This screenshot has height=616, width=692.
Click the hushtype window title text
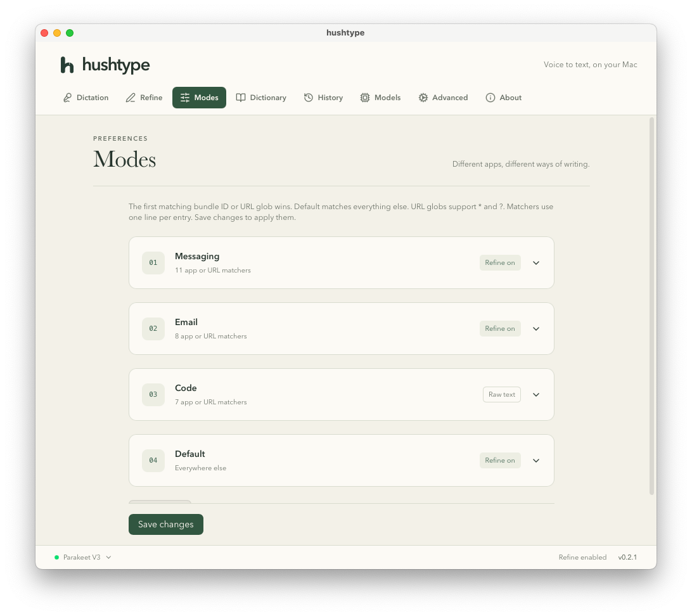pyautogui.click(x=345, y=33)
